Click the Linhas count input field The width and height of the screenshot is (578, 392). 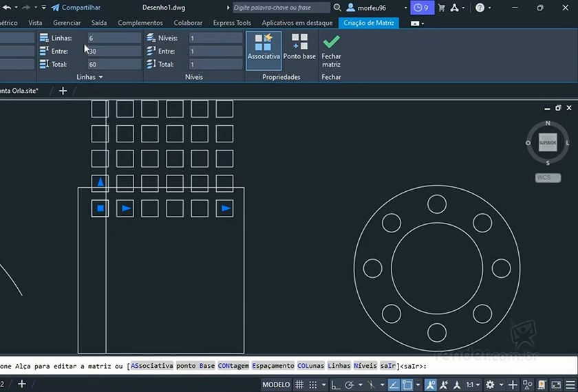point(114,39)
